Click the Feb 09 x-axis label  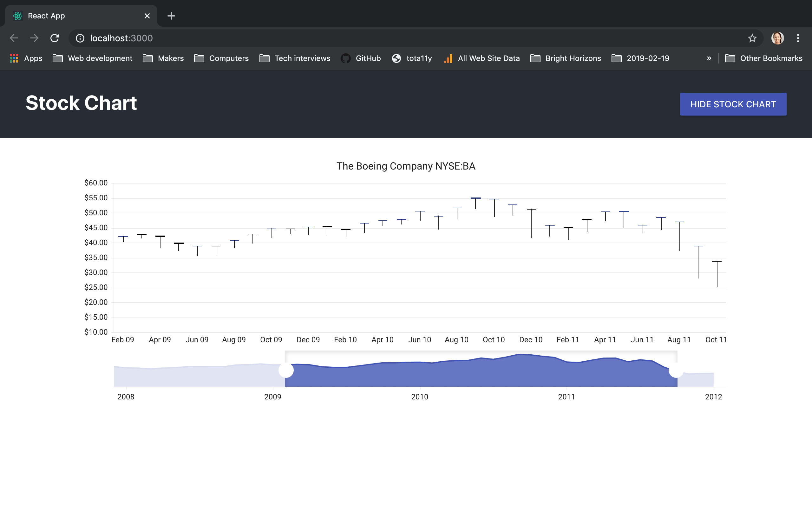(122, 340)
